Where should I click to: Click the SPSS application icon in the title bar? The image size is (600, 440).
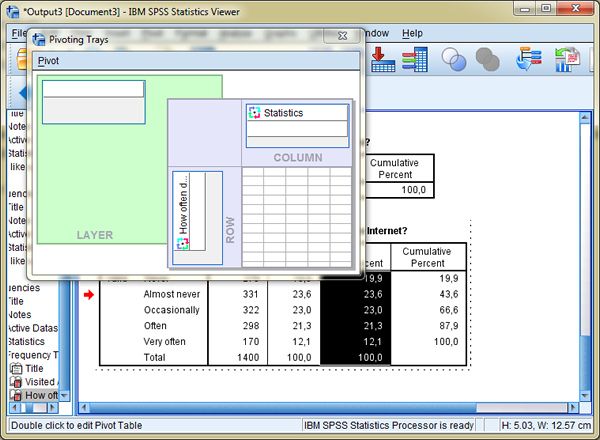click(13, 12)
